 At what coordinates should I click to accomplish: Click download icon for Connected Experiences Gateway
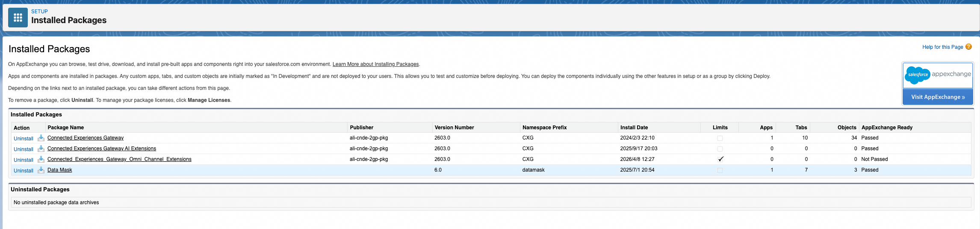point(41,138)
